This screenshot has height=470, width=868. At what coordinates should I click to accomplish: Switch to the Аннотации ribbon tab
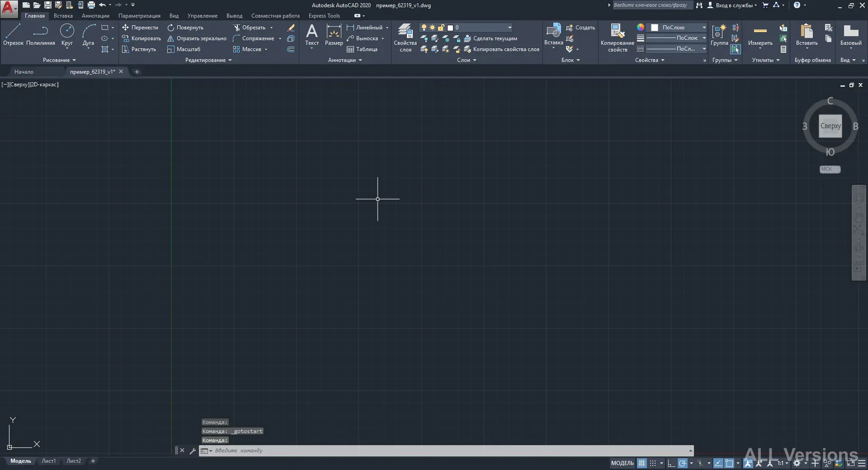(95, 16)
